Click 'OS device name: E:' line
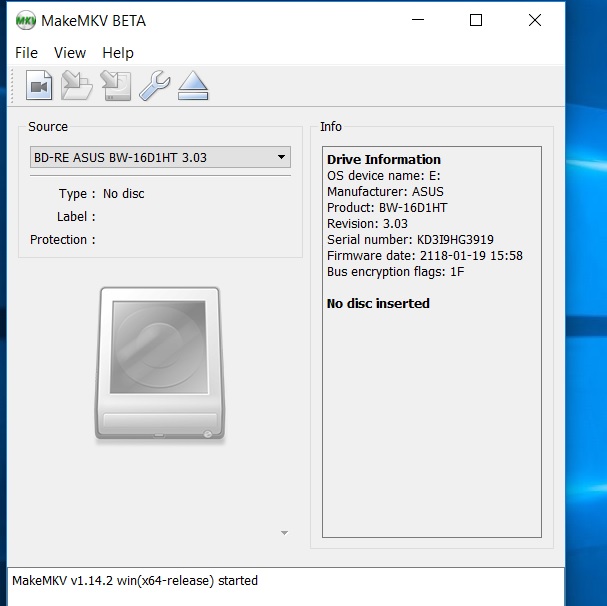Screen dimensions: 607x606 point(384,176)
